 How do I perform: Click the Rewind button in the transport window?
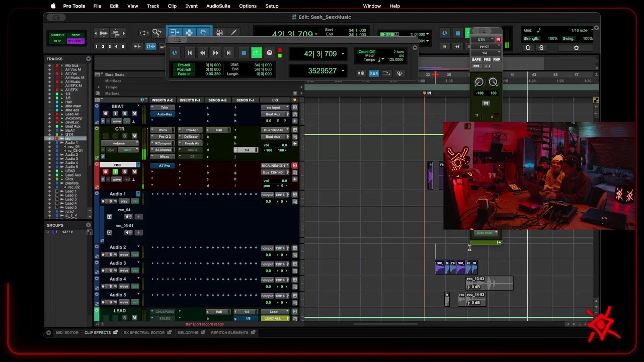tap(202, 53)
